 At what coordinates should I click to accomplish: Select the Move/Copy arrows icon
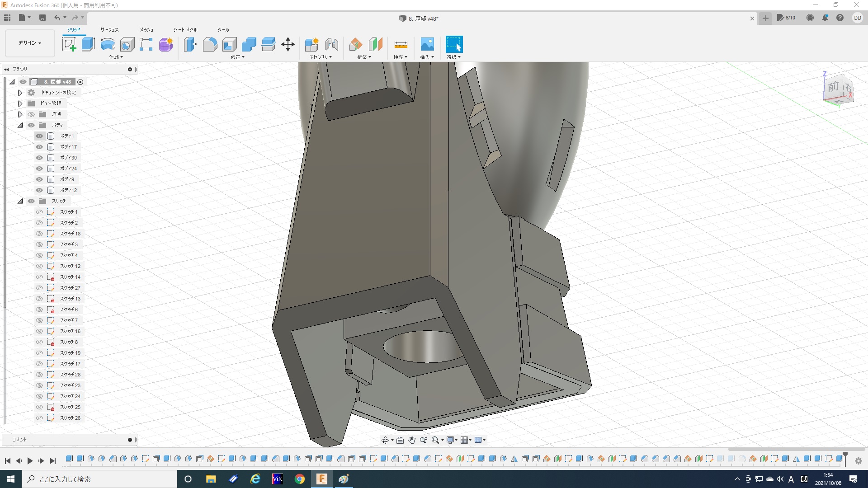pyautogui.click(x=288, y=44)
